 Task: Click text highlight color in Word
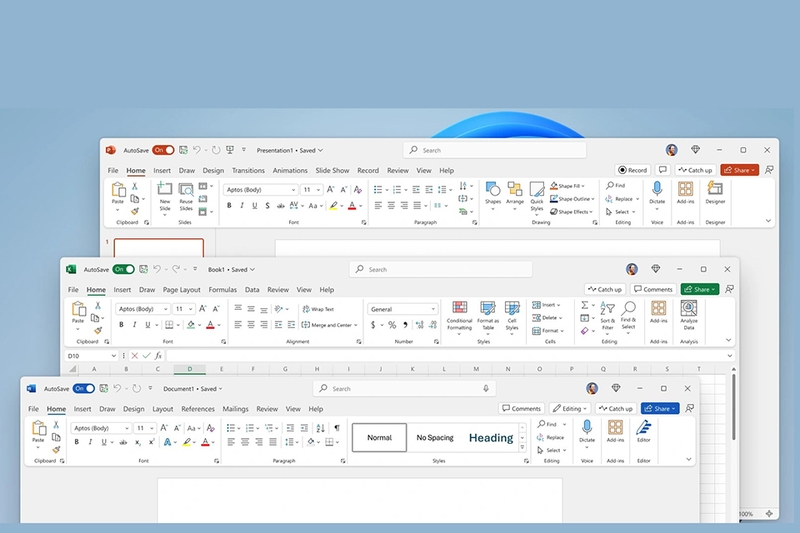(x=187, y=442)
